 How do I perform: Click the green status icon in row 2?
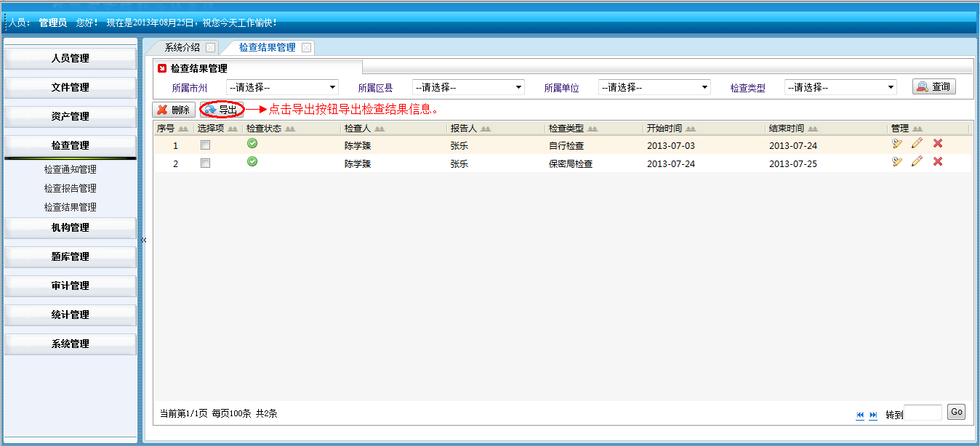pyautogui.click(x=252, y=161)
